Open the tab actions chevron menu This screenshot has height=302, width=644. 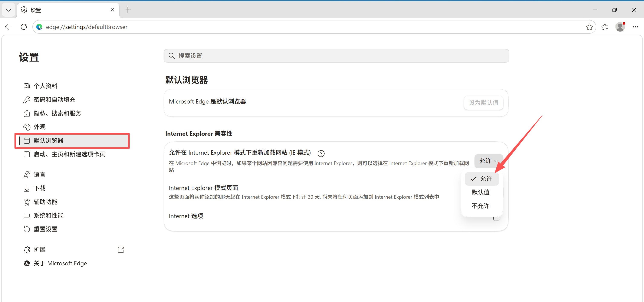(x=9, y=10)
